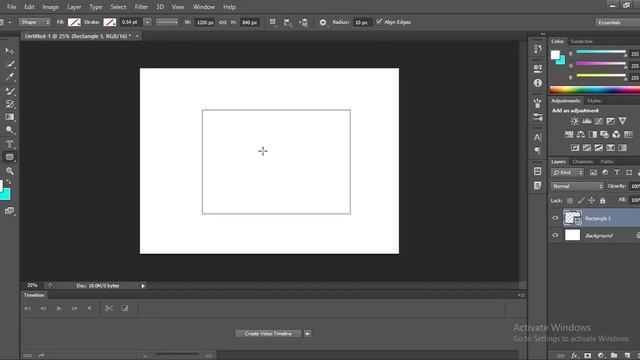Add a Photo Filter adjustment
The width and height of the screenshot is (640, 360).
point(604,134)
